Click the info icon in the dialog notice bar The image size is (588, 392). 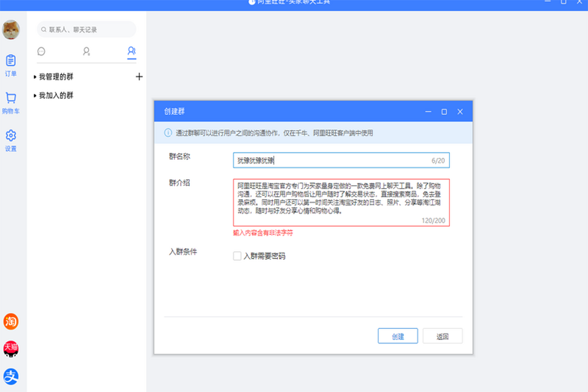(x=167, y=133)
